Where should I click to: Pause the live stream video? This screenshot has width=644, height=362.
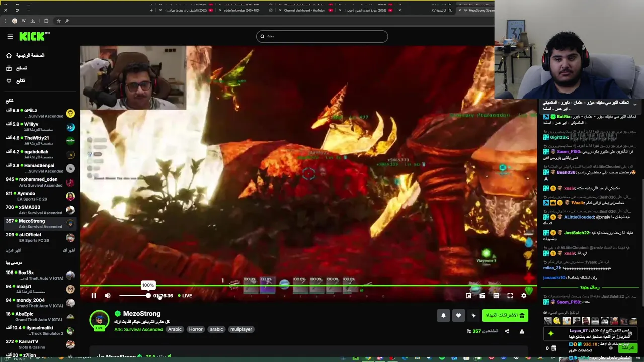click(x=94, y=296)
